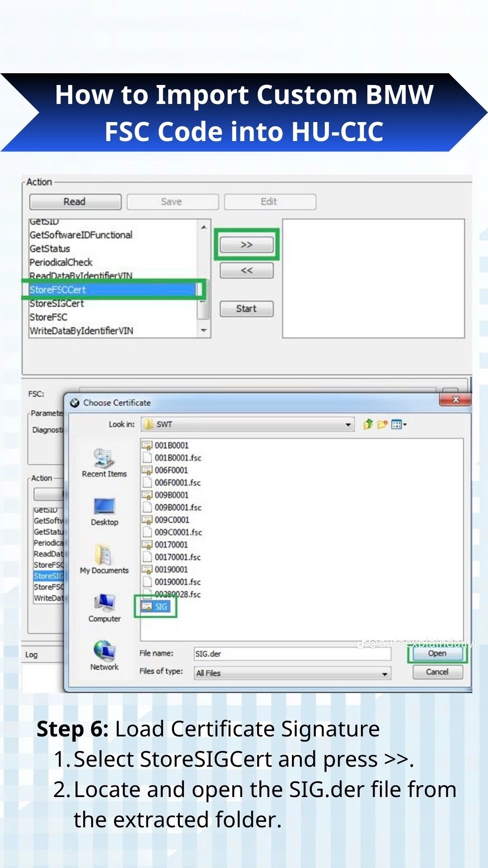Select certificate file 009C0001
Screen dimensions: 488x868
(166, 520)
